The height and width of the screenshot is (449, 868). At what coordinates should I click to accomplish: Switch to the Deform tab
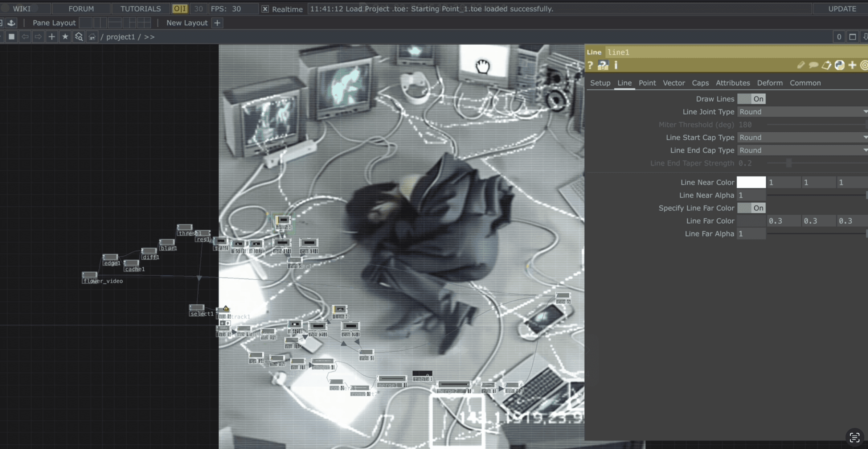tap(770, 83)
